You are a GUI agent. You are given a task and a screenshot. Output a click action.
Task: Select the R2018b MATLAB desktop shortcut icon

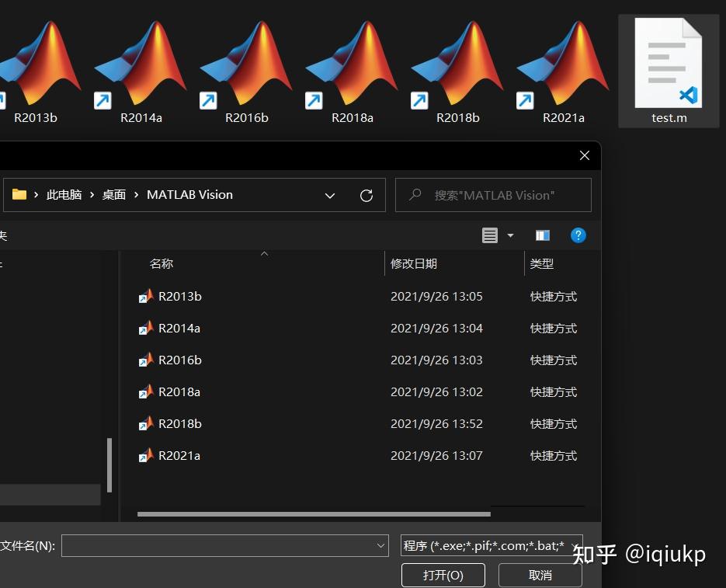457,64
